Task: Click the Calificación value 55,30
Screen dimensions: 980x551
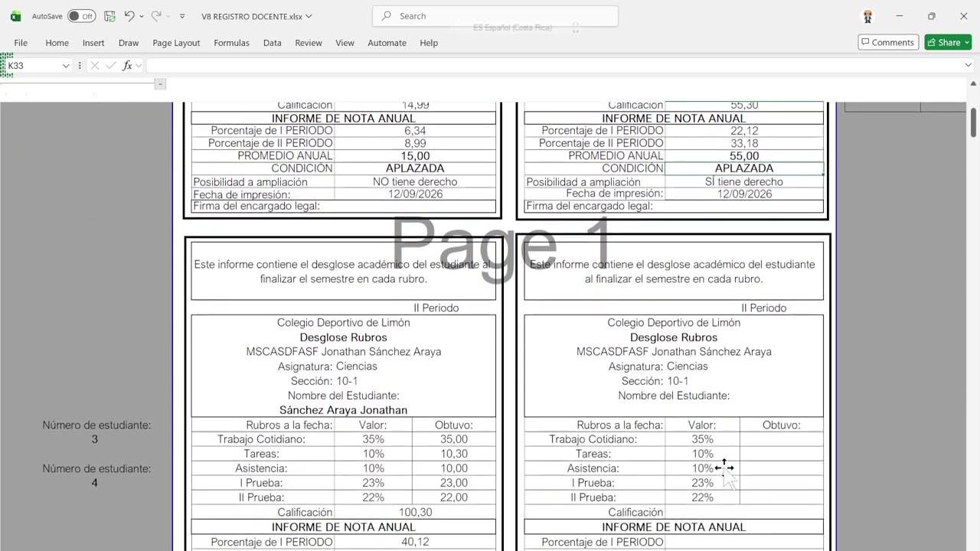Action: coord(744,106)
